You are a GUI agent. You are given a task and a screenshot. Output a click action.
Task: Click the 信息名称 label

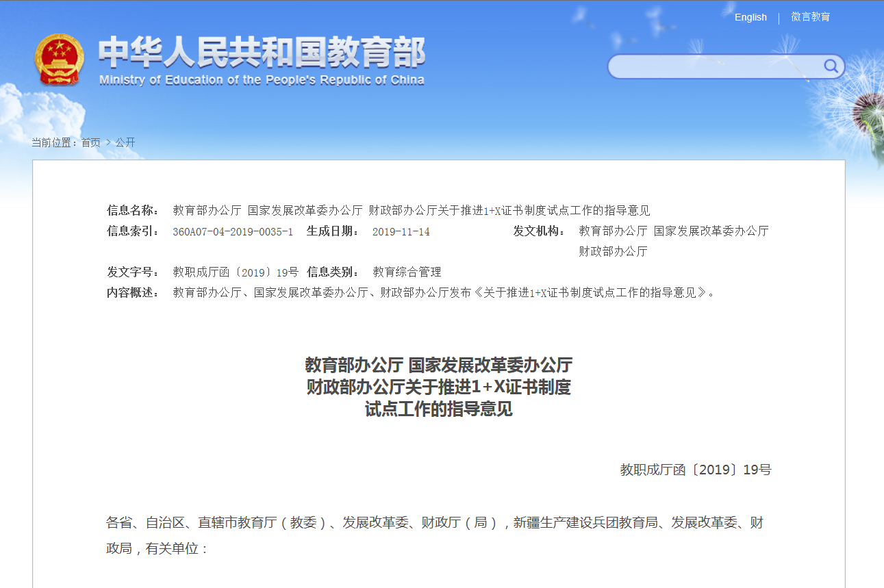pyautogui.click(x=133, y=211)
